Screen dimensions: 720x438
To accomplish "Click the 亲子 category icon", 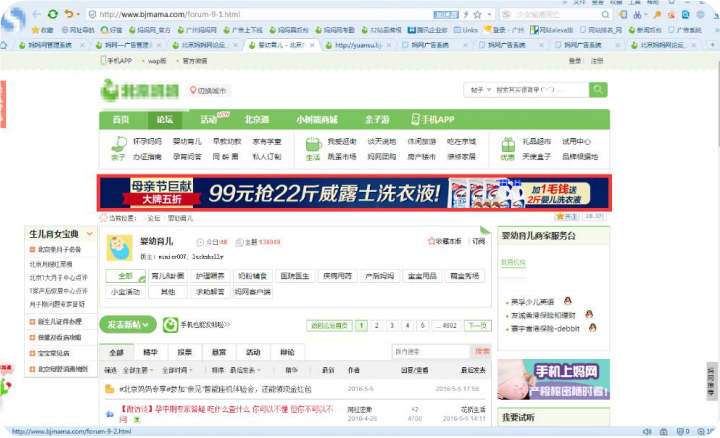I will pos(119,145).
